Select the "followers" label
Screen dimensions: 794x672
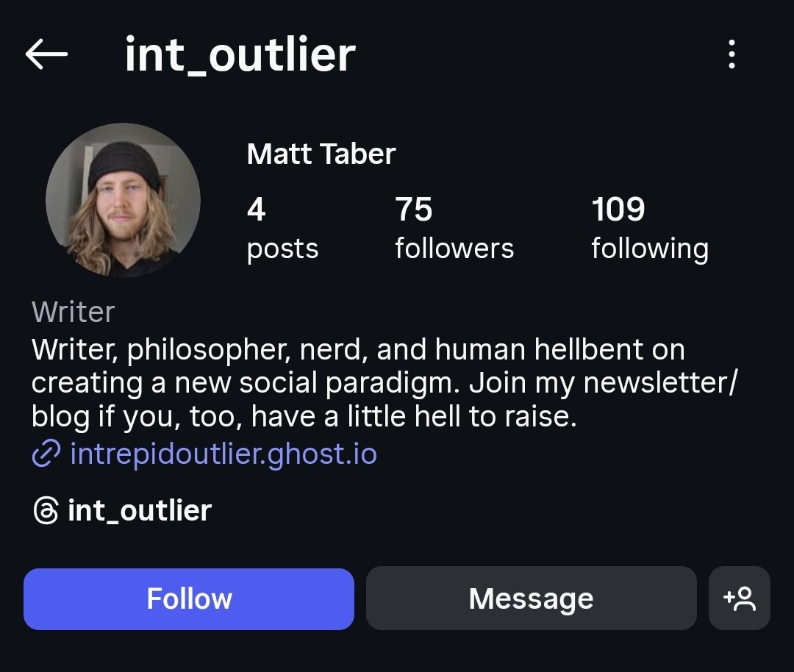click(454, 249)
